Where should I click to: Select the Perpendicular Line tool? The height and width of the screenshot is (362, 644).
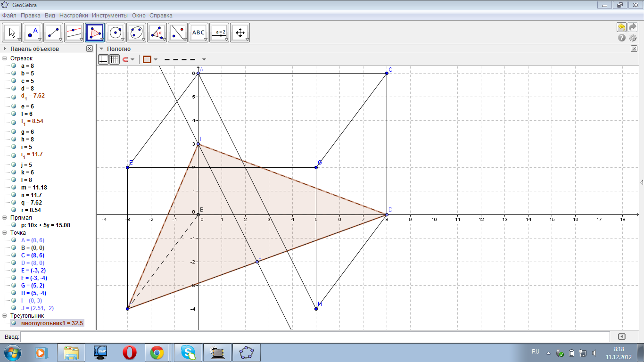[x=74, y=33]
